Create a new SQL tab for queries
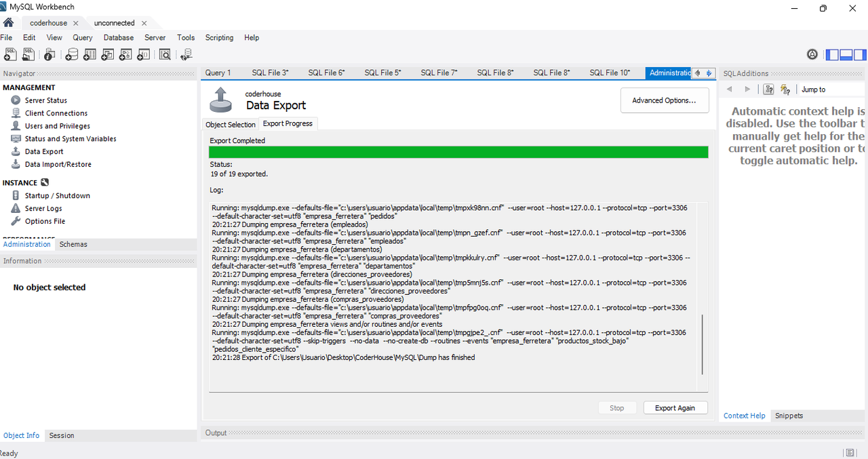Viewport: 868px width, 459px height. (11, 55)
